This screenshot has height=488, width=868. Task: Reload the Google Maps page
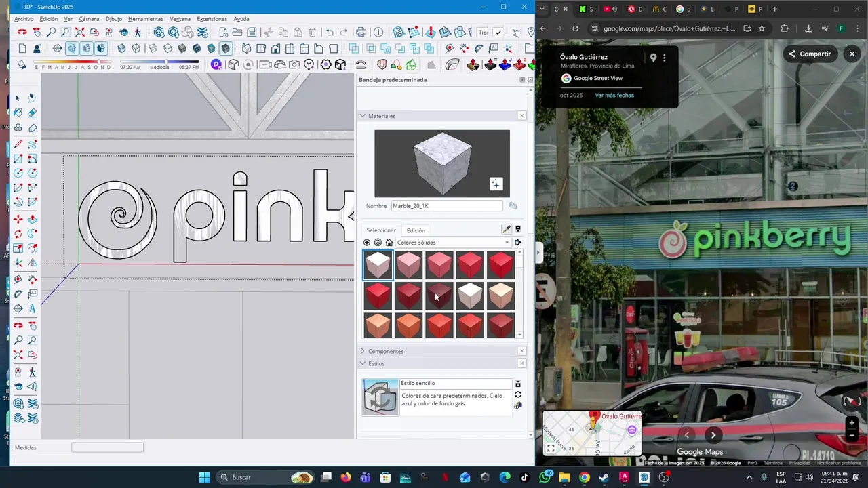coord(575,28)
